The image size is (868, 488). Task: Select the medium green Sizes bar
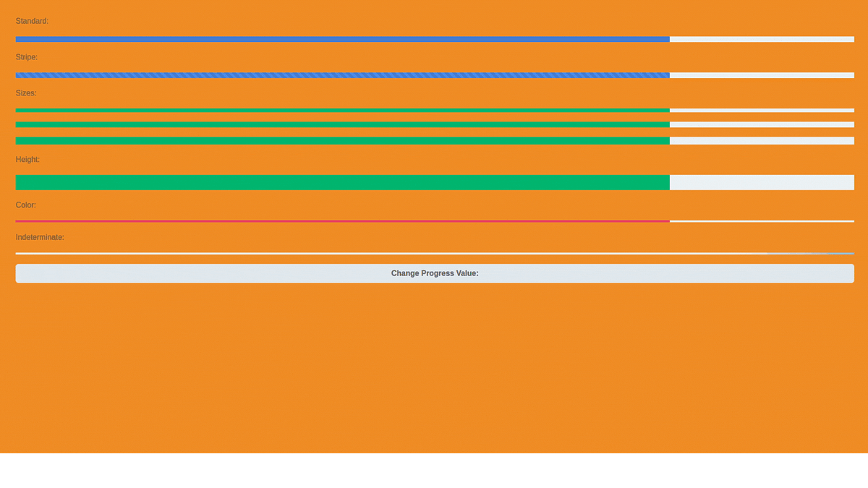(340, 124)
